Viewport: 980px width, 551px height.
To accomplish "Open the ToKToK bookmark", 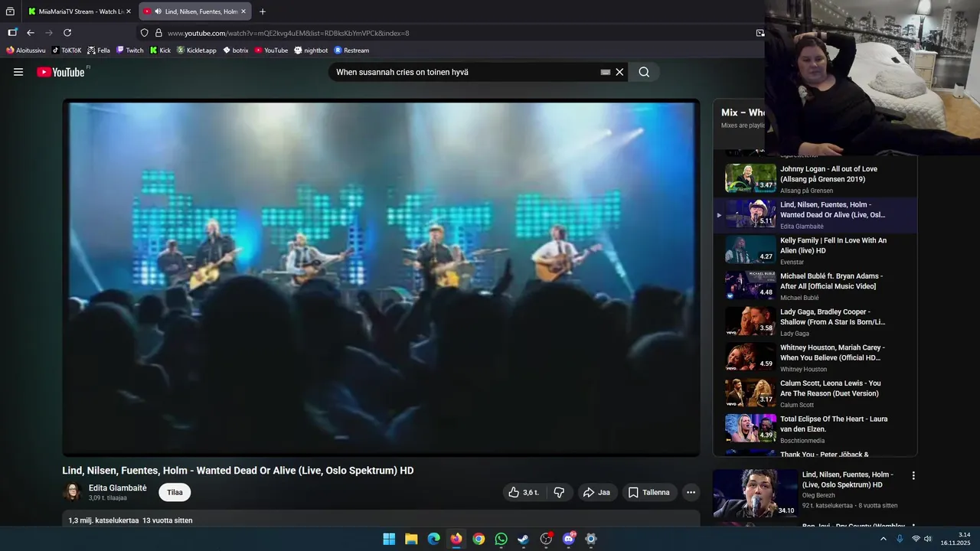I will [67, 51].
